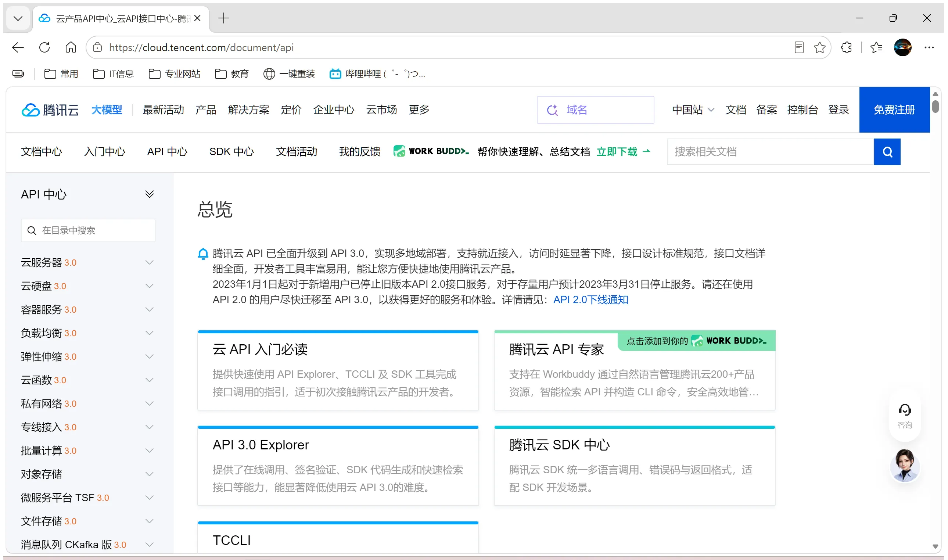
Task: Click the Tencent Cloud logo
Action: tap(50, 110)
